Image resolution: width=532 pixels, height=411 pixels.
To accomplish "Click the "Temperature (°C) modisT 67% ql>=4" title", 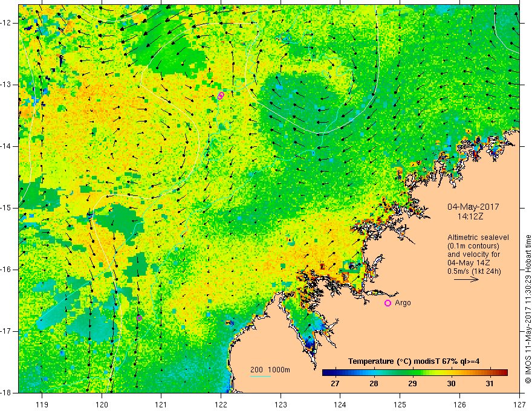I will pos(414,361).
